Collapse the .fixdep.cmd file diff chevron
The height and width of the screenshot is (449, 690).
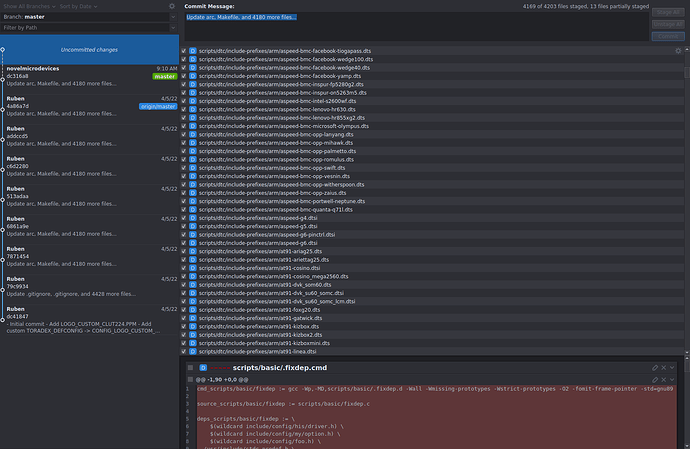[x=672, y=368]
